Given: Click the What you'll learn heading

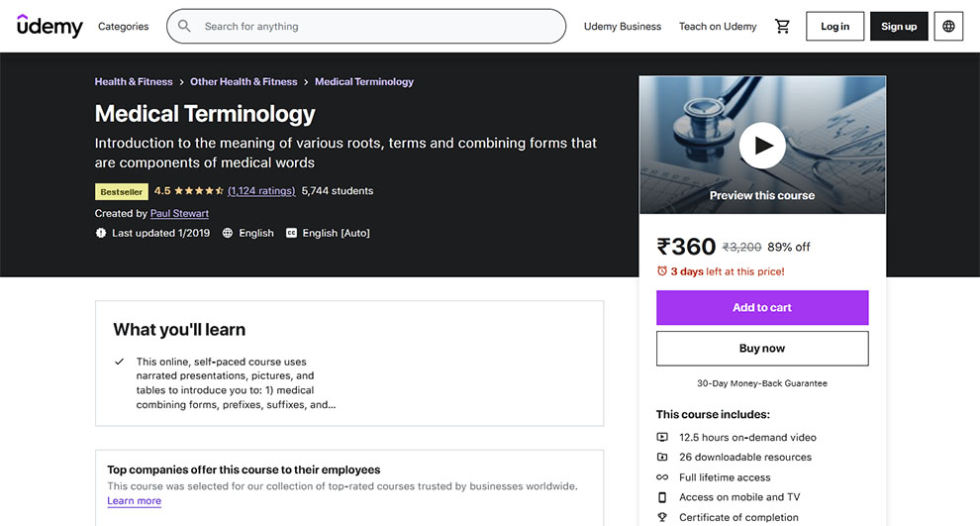Looking at the screenshot, I should (179, 330).
